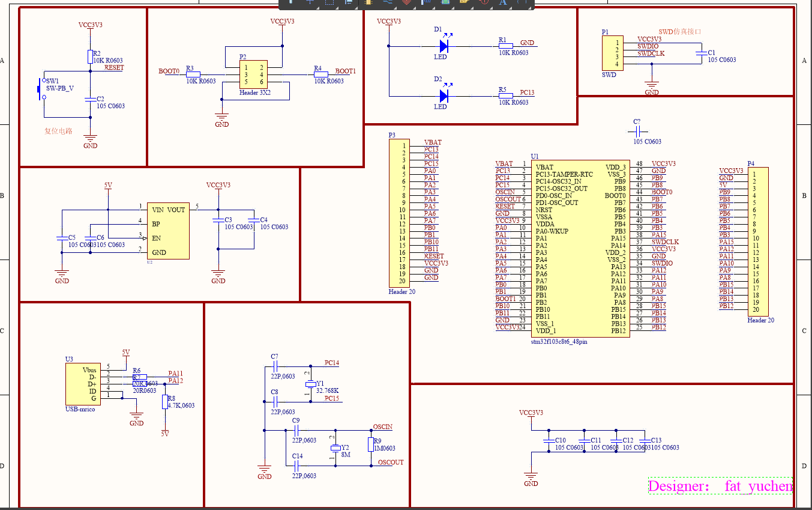
Task: Select resistor R4 next to BOOT1
Action: 321,74
